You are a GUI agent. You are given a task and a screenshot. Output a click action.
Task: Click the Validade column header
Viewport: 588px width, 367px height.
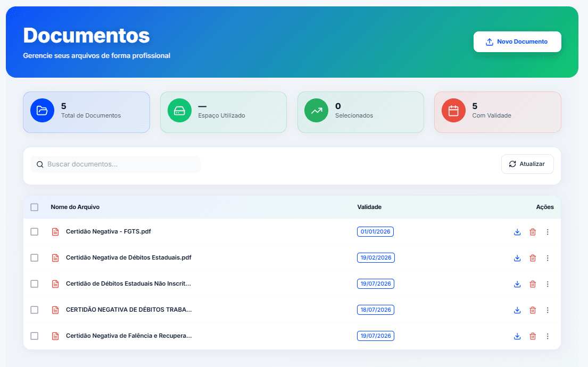pos(369,207)
